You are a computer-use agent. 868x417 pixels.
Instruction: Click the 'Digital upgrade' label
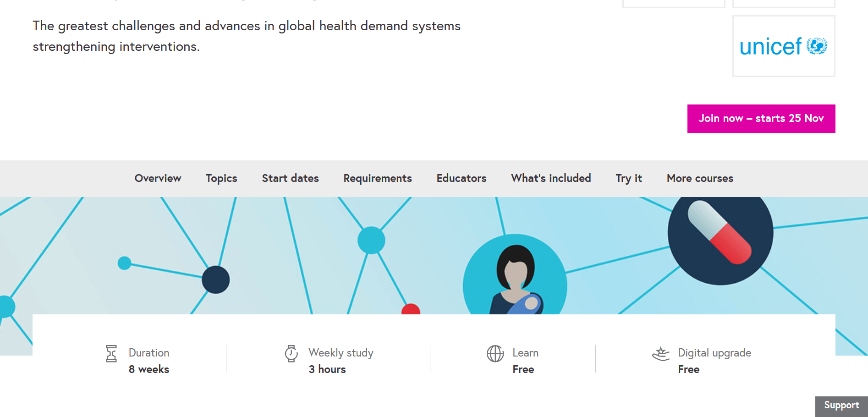click(x=714, y=353)
